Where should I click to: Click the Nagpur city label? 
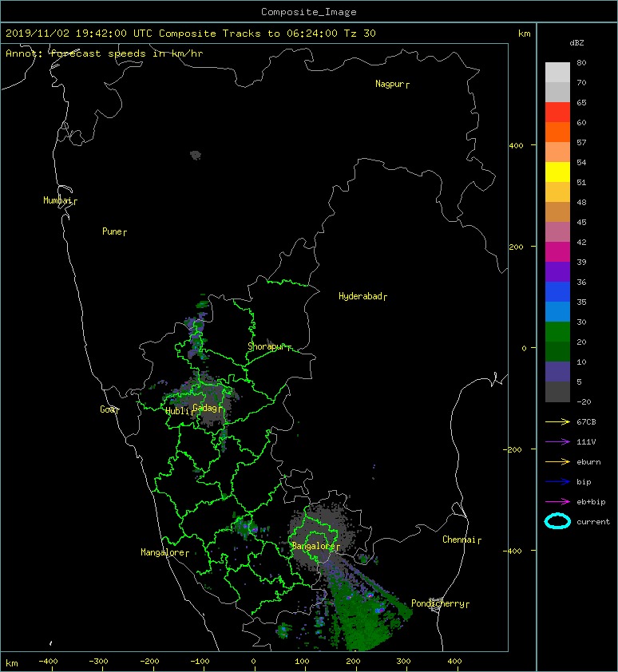[x=392, y=84]
